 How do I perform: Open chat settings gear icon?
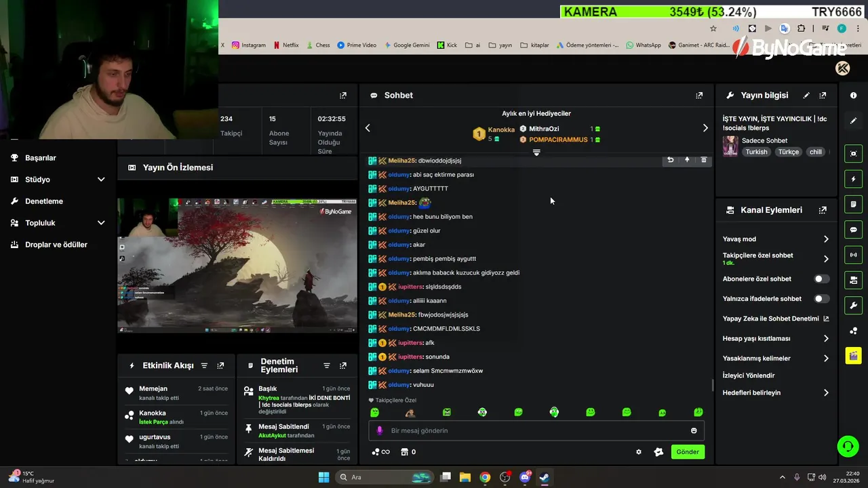(x=639, y=452)
